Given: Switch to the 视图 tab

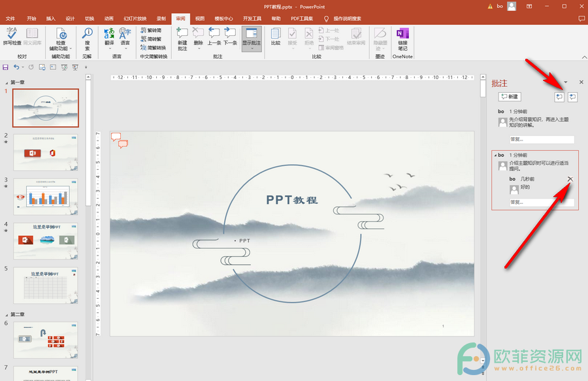Looking at the screenshot, I should coord(200,18).
